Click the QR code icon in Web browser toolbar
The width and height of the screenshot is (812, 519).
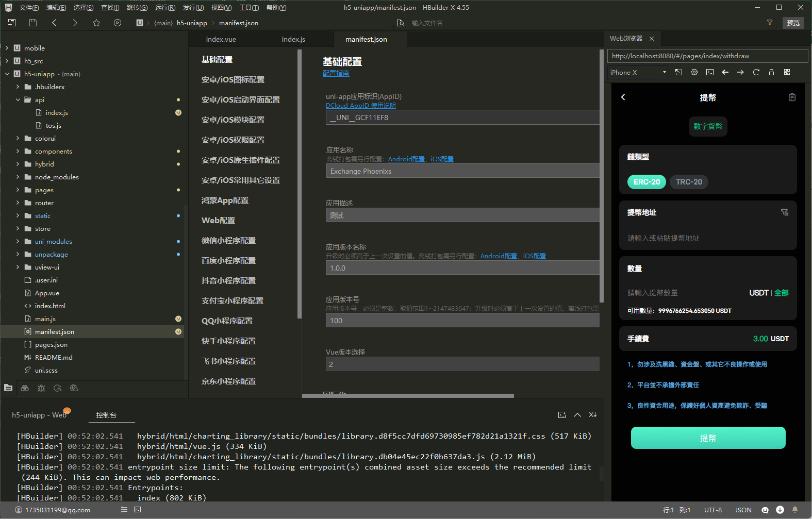pos(787,72)
